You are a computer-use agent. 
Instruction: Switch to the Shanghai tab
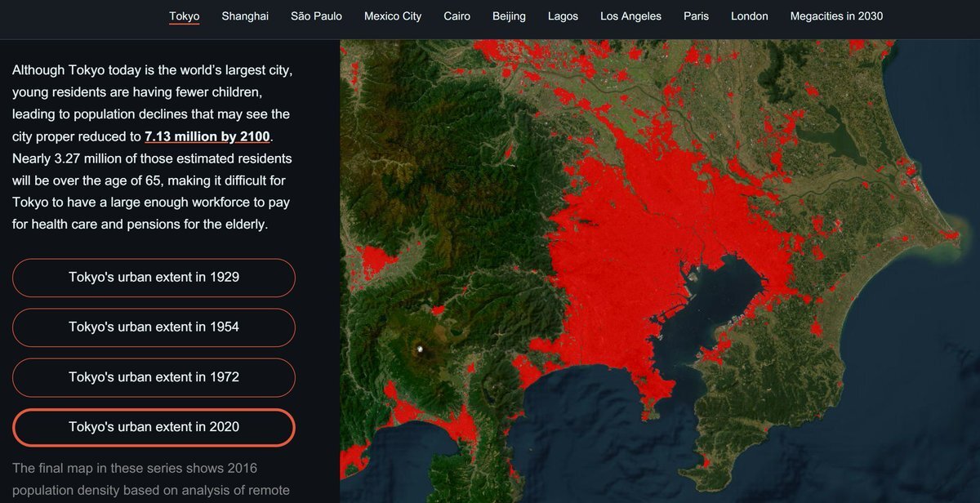[x=245, y=16]
